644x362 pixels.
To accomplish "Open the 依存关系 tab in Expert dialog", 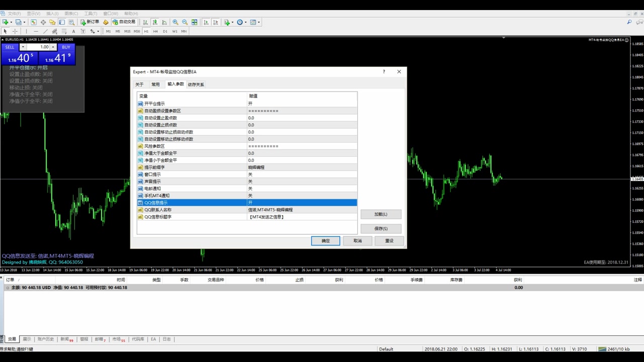I will point(196,84).
